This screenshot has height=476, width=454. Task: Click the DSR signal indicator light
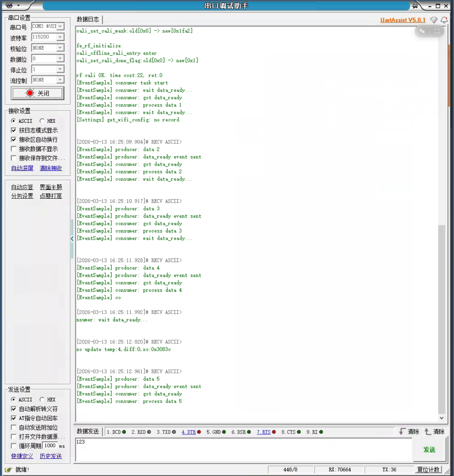[249, 432]
